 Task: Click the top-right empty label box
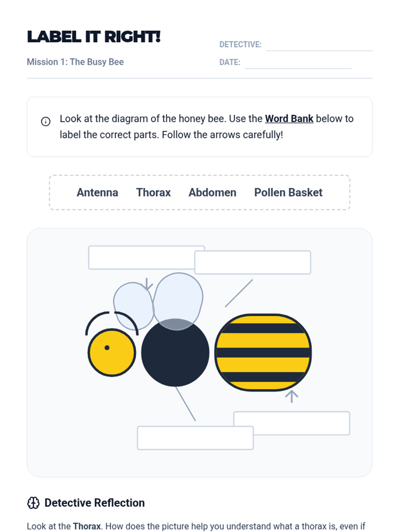click(253, 262)
